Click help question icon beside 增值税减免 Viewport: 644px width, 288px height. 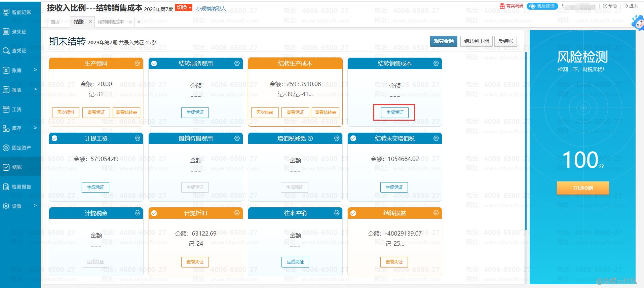(x=310, y=138)
